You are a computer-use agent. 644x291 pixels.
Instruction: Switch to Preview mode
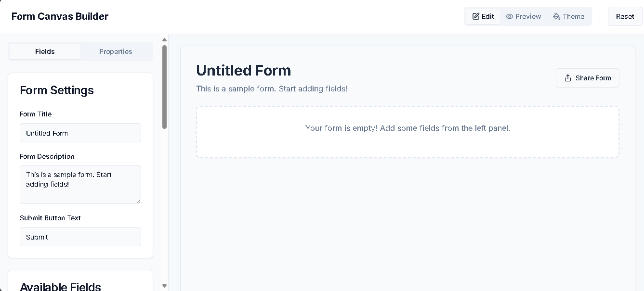[524, 16]
